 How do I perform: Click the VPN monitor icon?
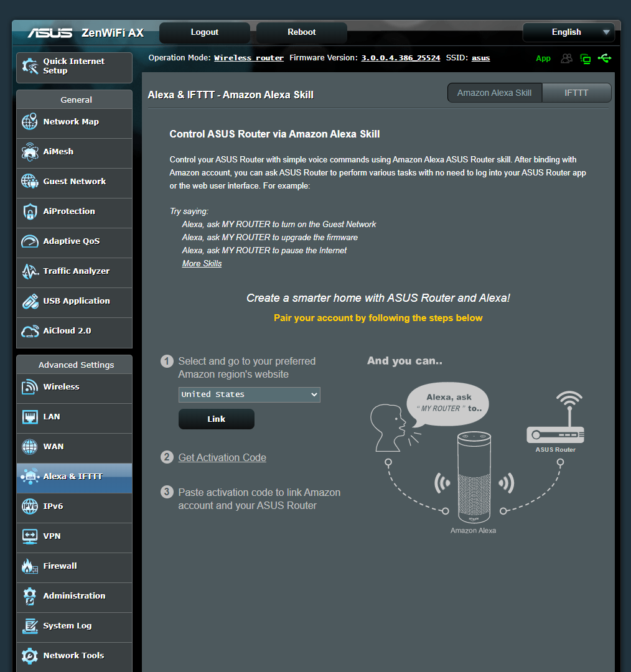point(30,536)
